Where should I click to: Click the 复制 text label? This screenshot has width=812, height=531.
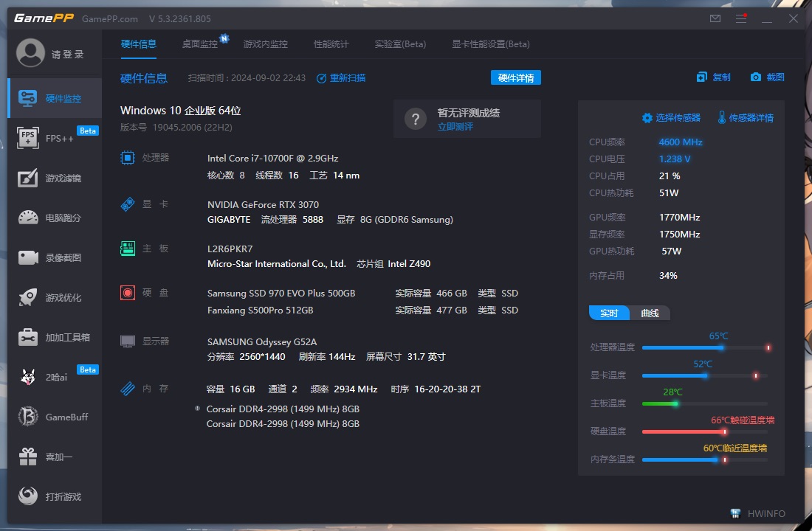tap(721, 77)
